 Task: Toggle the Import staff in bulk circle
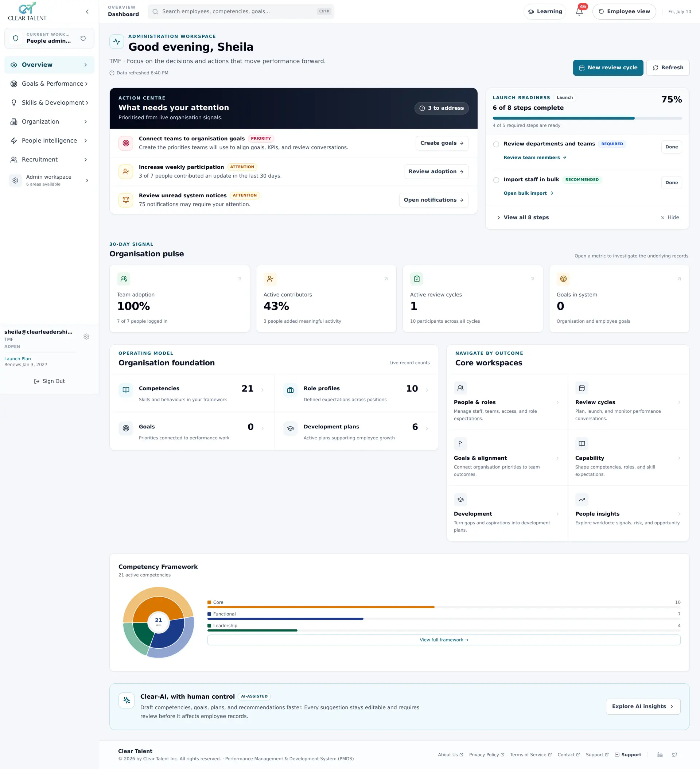point(496,180)
